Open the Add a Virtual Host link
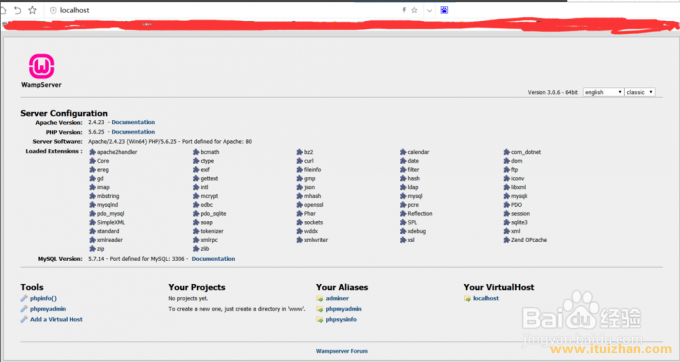This screenshot has height=362, width=680. click(x=56, y=320)
